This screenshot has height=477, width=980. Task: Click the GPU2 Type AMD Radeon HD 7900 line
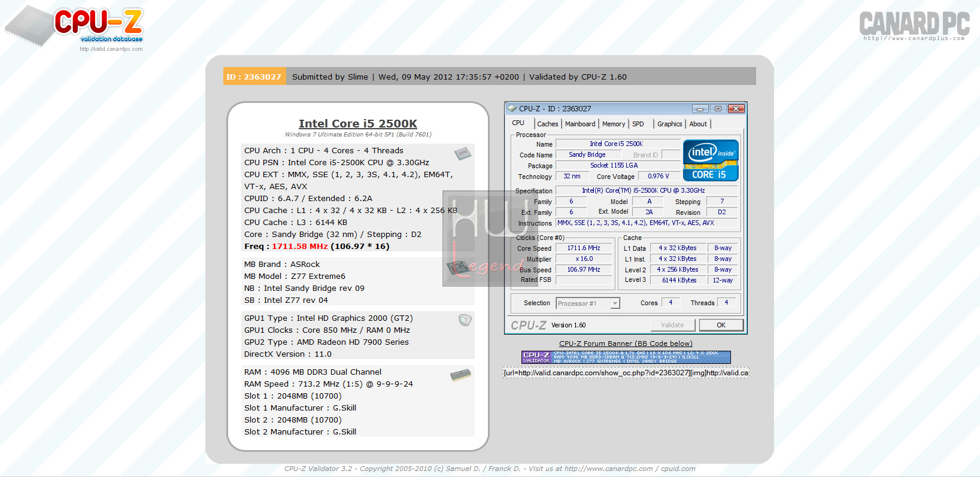326,342
